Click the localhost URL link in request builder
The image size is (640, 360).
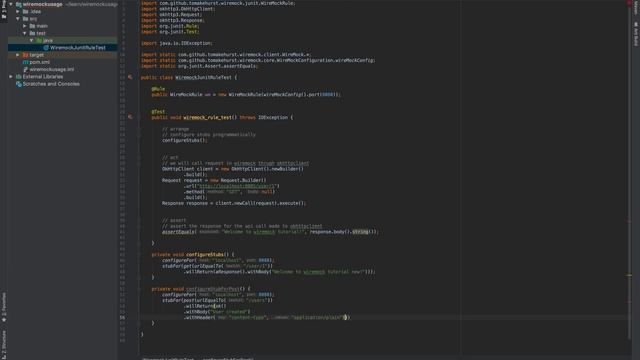[237, 186]
